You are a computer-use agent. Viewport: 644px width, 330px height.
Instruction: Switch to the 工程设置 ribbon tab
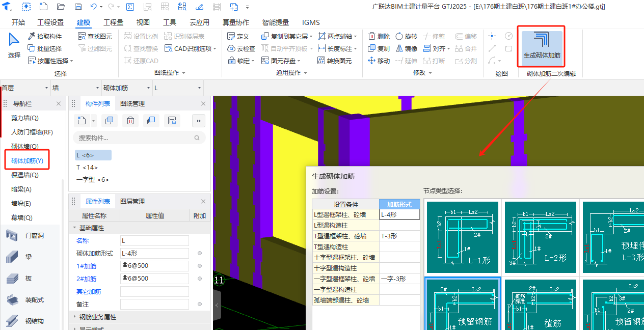coord(50,22)
